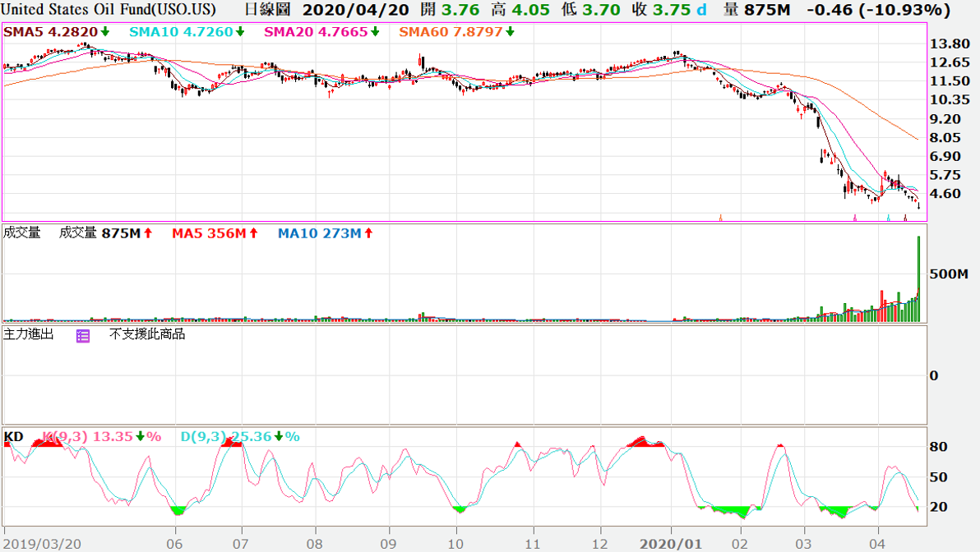The height and width of the screenshot is (552, 980).
Task: Click the United States Oil Fund(USO.US) title
Action: [x=109, y=10]
